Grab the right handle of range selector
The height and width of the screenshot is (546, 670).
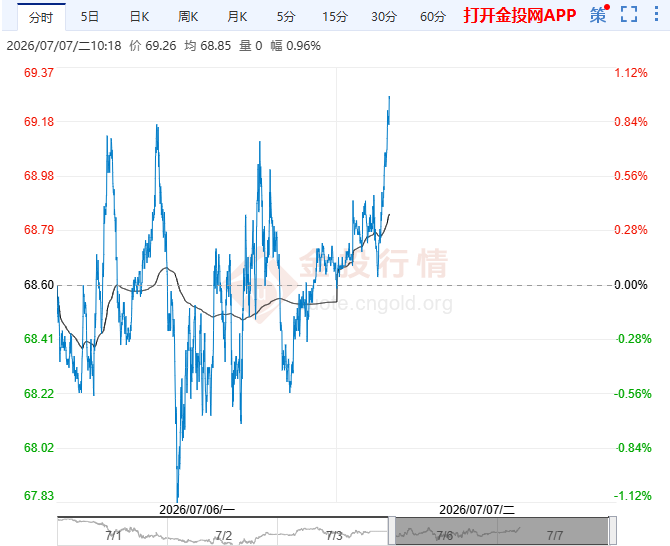tap(612, 531)
